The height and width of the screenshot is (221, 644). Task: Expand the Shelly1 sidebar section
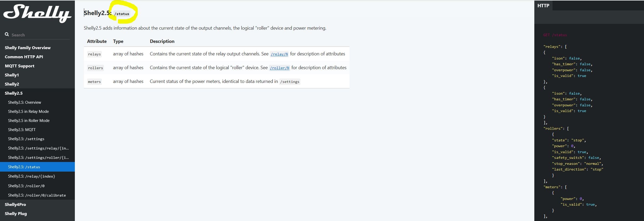coord(12,75)
